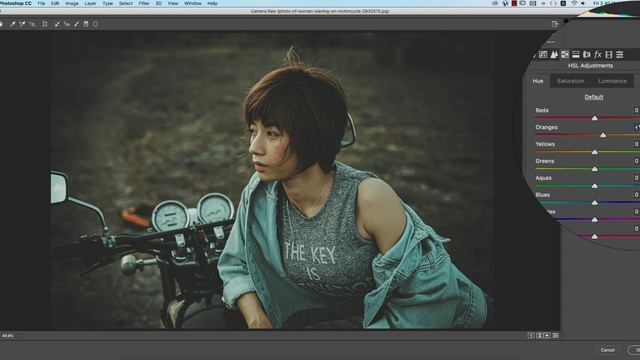Select the Transform tool
The width and height of the screenshot is (640, 360).
(x=45, y=24)
